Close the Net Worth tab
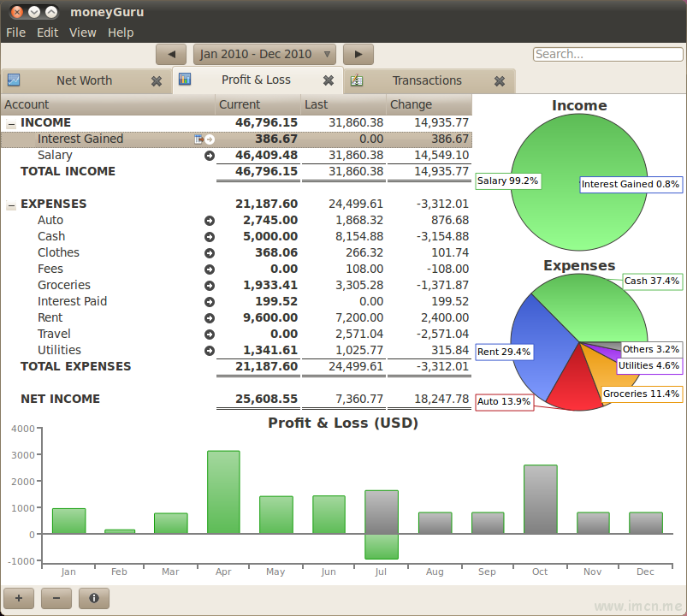 tap(157, 81)
